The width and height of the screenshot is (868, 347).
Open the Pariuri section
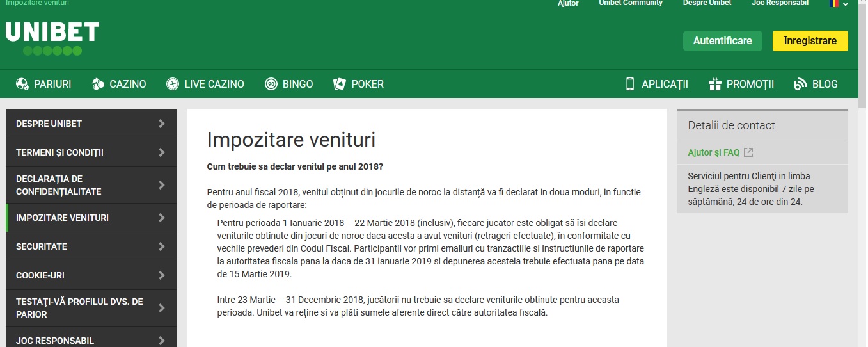coord(43,84)
